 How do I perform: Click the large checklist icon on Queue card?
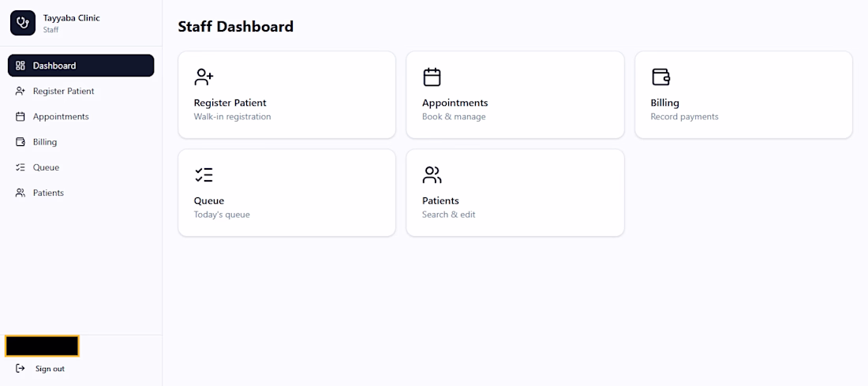point(204,175)
